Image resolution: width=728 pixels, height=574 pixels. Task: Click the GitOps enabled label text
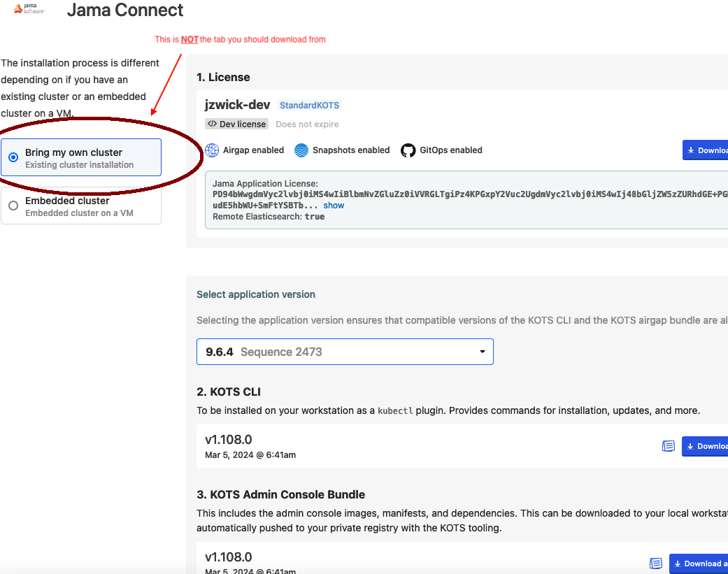pos(451,150)
